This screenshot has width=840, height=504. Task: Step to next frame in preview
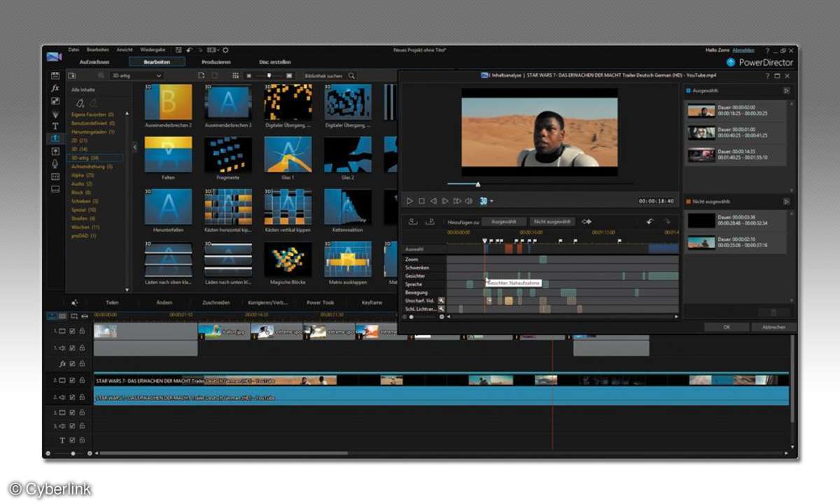pos(445,201)
